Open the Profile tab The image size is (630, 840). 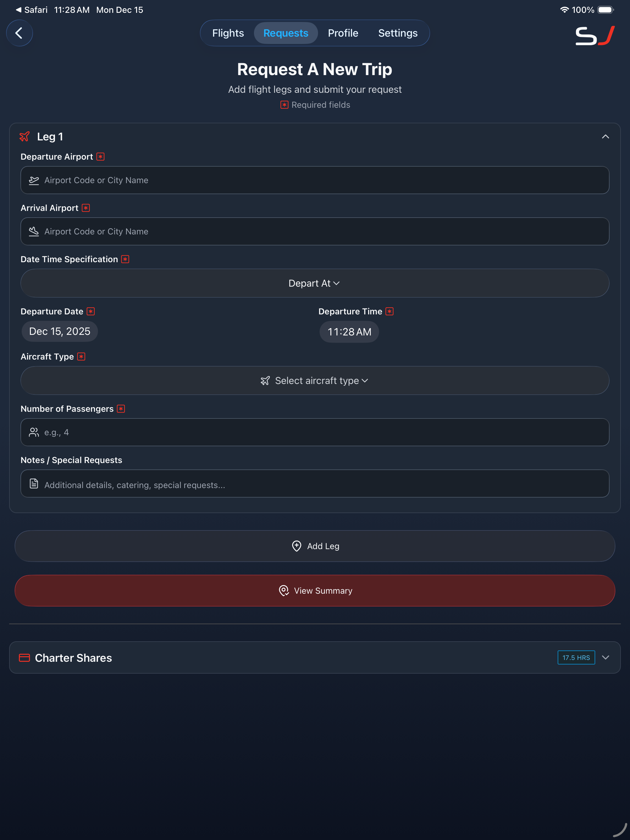click(343, 33)
